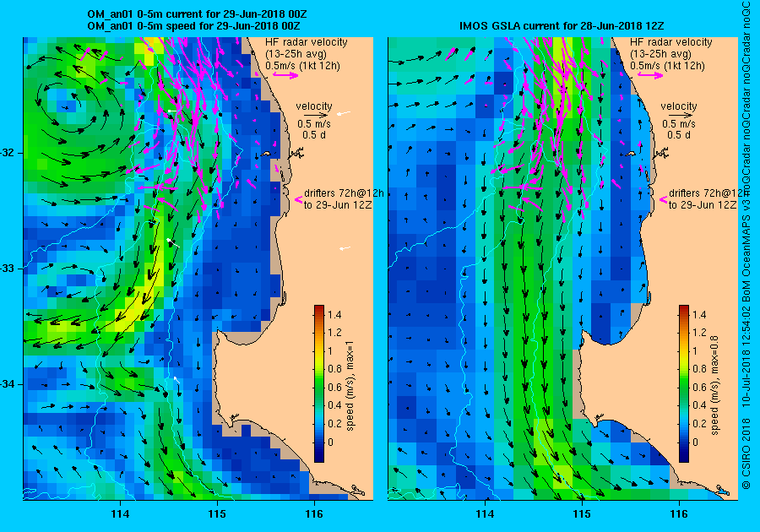
Task: Click 'HF radar velocity' label in IMOS GSLA map
Action: click(x=671, y=42)
